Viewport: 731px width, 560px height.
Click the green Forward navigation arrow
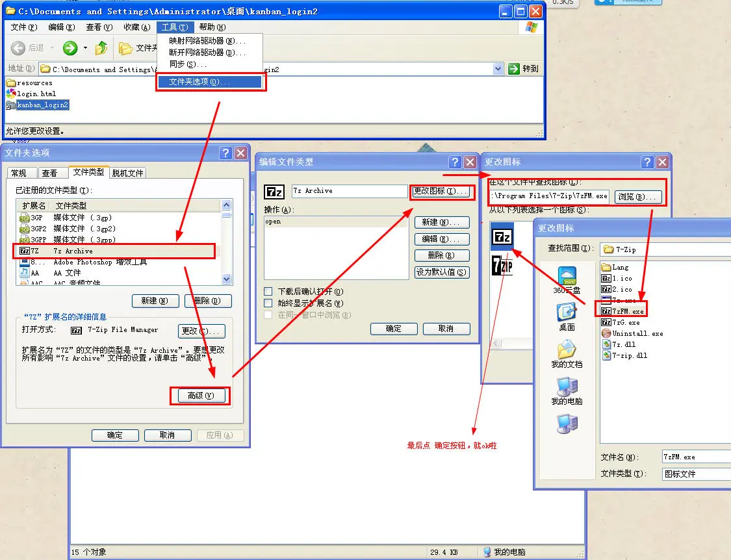point(70,48)
